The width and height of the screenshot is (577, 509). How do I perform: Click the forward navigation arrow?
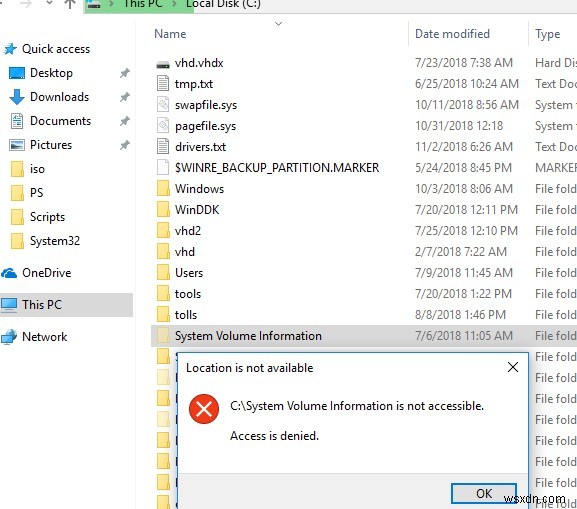tap(26, 4)
